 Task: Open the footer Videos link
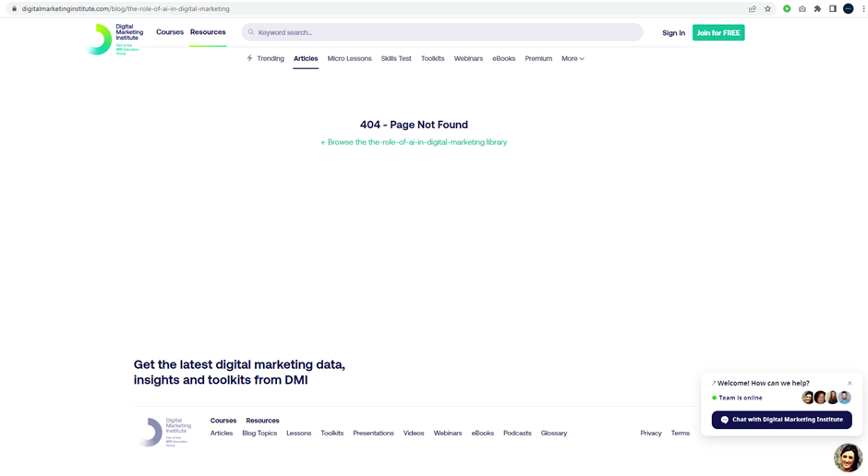coord(414,434)
